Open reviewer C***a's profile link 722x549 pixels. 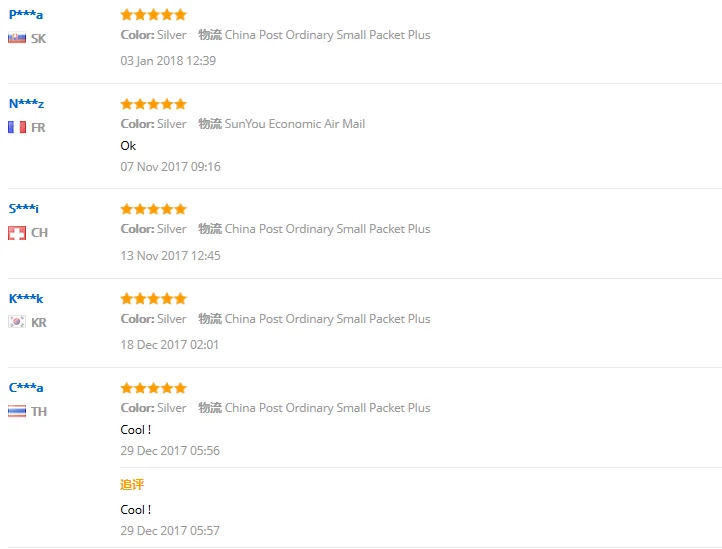pos(26,387)
